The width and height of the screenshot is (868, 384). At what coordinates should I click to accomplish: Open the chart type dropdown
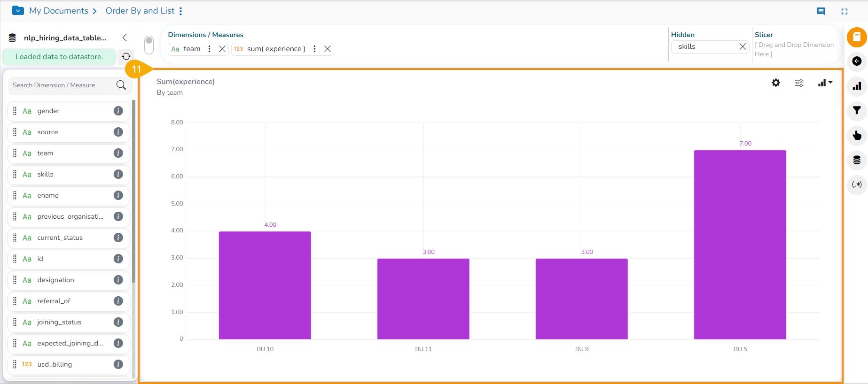click(825, 83)
